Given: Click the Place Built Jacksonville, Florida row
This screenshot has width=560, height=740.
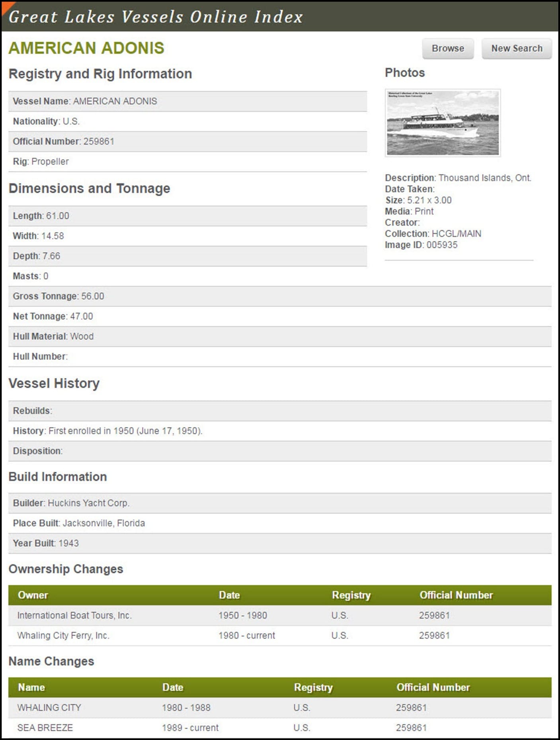Looking at the screenshot, I should (79, 523).
